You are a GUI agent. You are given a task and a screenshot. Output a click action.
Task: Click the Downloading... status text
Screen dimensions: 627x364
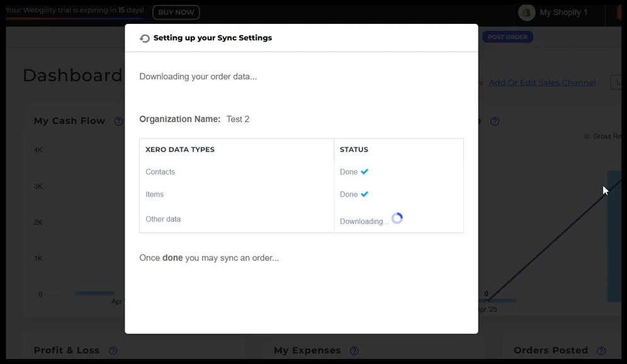coord(364,221)
